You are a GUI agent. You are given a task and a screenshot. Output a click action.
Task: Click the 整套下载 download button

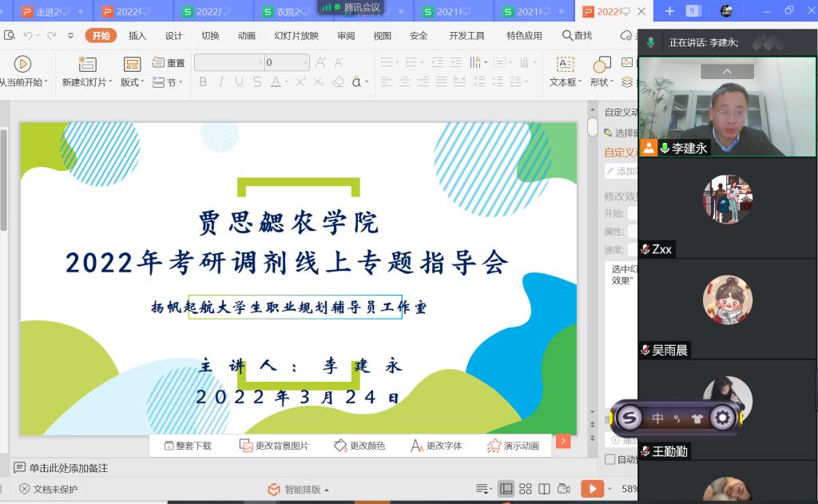[x=188, y=446]
